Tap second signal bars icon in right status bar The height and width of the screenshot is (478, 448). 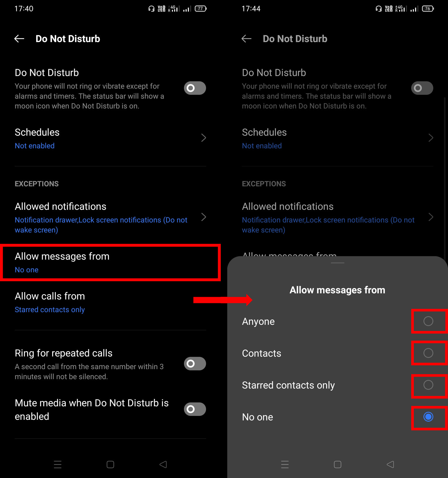414,9
